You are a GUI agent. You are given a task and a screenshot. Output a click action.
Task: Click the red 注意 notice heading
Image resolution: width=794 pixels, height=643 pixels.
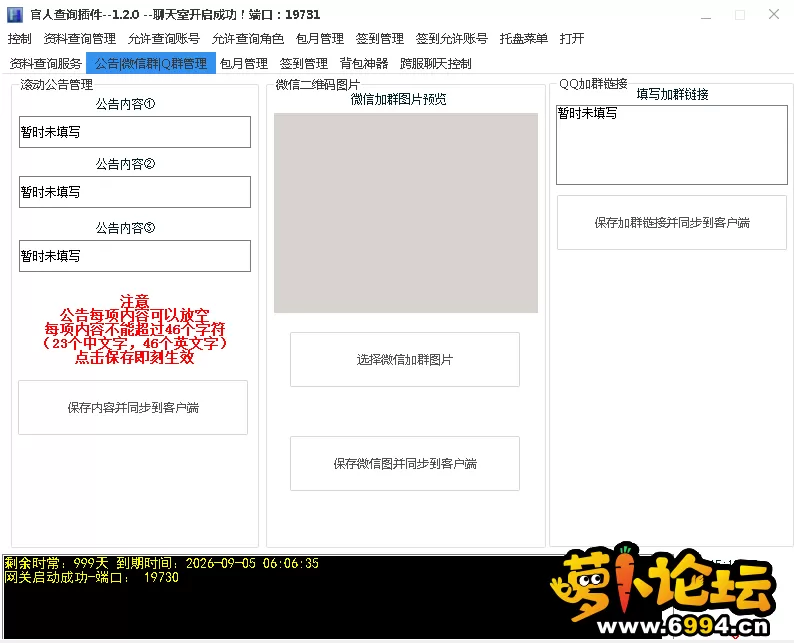[135, 301]
